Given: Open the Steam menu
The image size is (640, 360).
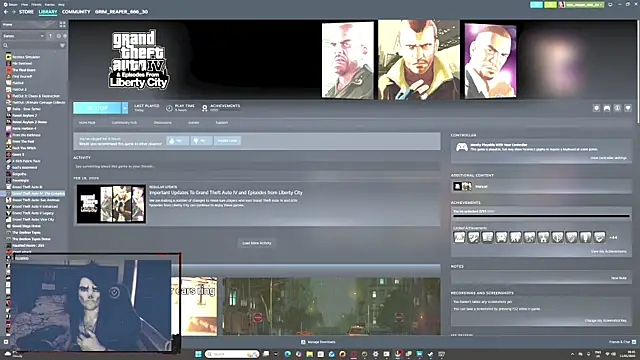Looking at the screenshot, I should click(x=12, y=4).
